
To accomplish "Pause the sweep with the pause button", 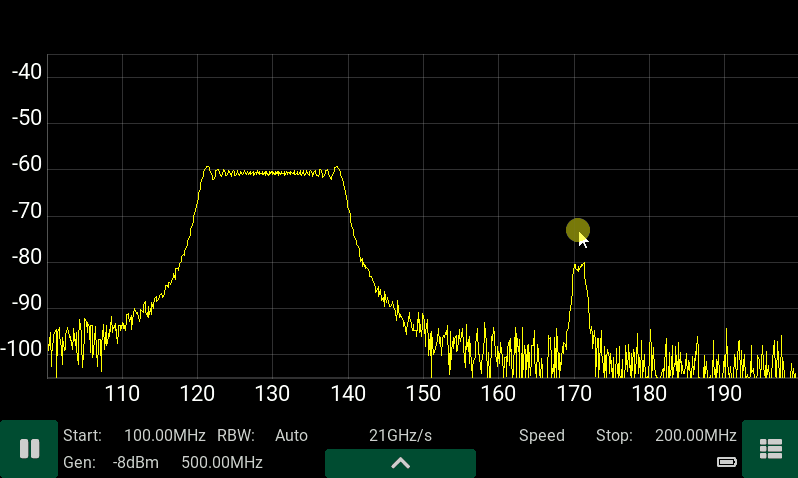I will pos(29,449).
